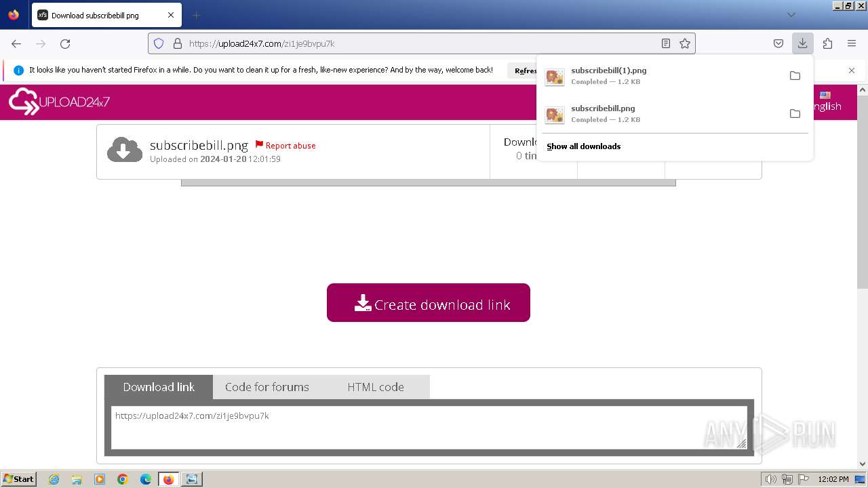Screen dimensions: 868x488
Task: Click the Action Center flag icon
Action: coord(803,479)
